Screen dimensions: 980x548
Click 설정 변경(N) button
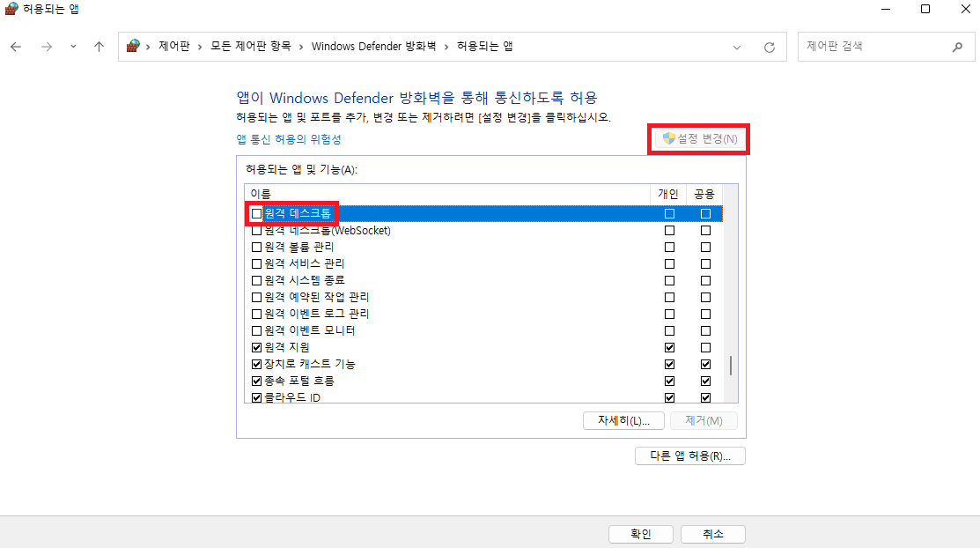coord(699,139)
